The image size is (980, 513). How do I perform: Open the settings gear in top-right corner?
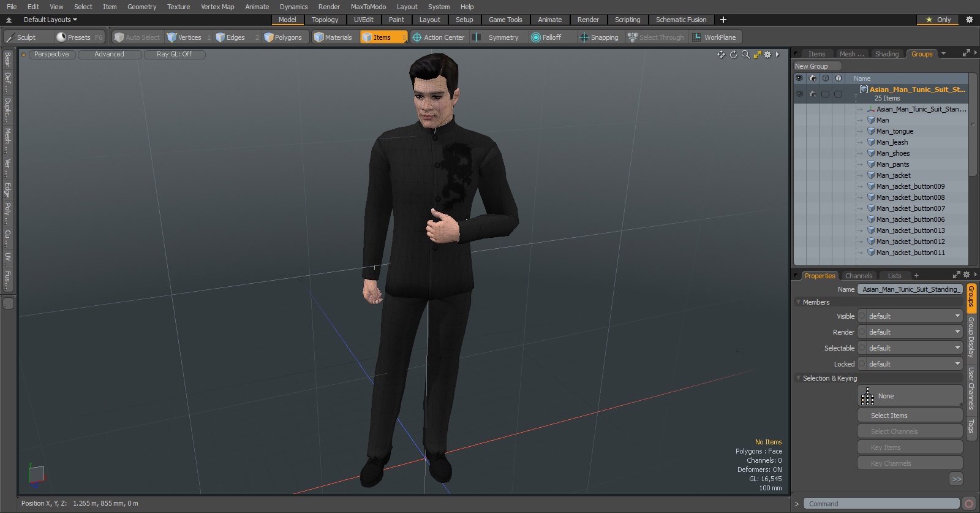click(x=969, y=20)
